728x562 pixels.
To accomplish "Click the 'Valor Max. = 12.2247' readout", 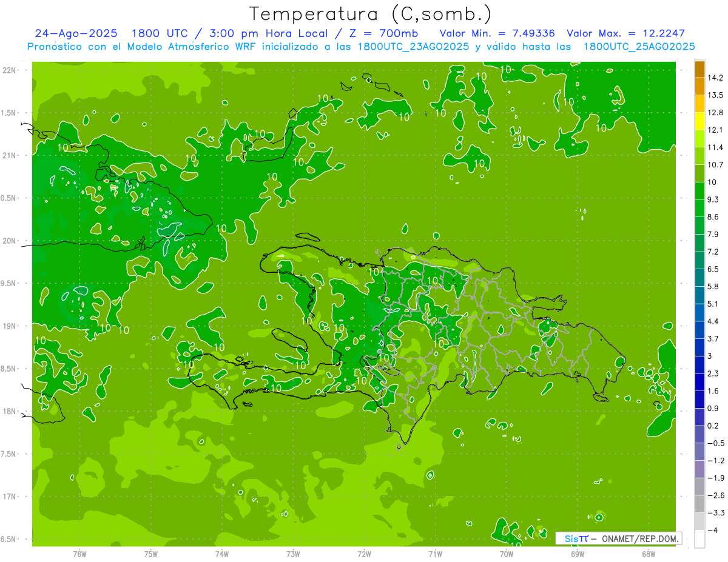I will (x=626, y=33).
